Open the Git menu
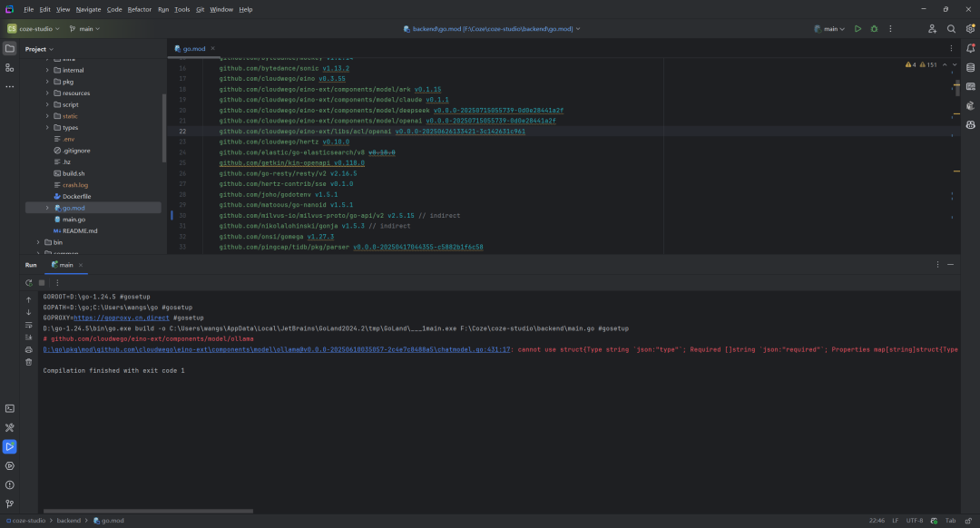The height and width of the screenshot is (528, 980). click(x=200, y=9)
